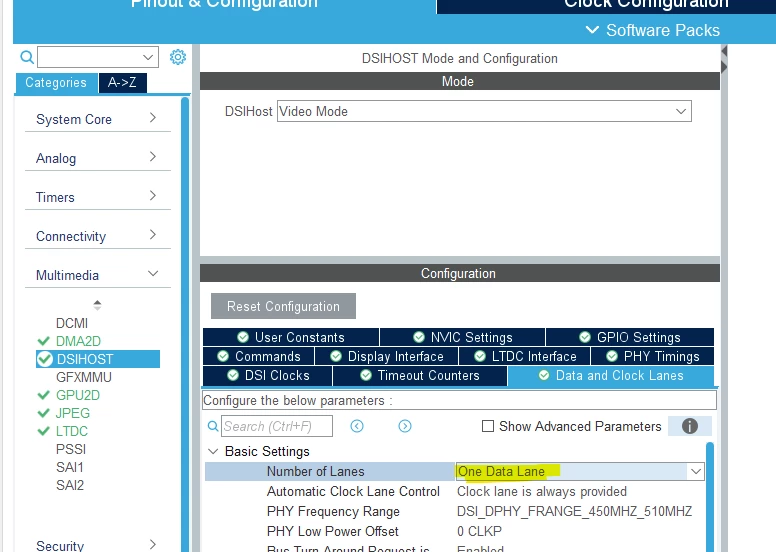Open the Display Interface tab
The width and height of the screenshot is (776, 552).
[x=387, y=356]
